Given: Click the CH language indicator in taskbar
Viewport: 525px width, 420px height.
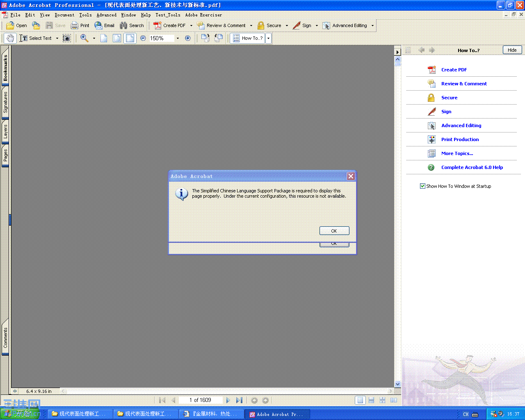Looking at the screenshot, I should coord(466,414).
